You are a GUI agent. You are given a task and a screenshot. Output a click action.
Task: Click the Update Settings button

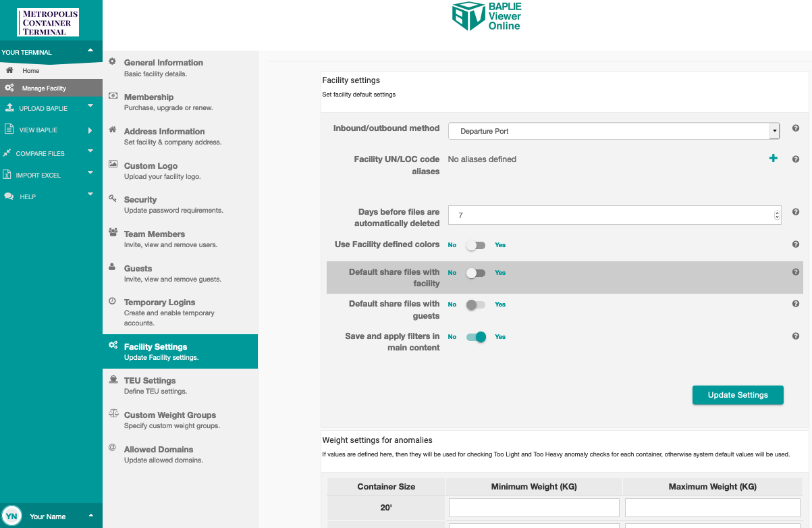(x=738, y=395)
